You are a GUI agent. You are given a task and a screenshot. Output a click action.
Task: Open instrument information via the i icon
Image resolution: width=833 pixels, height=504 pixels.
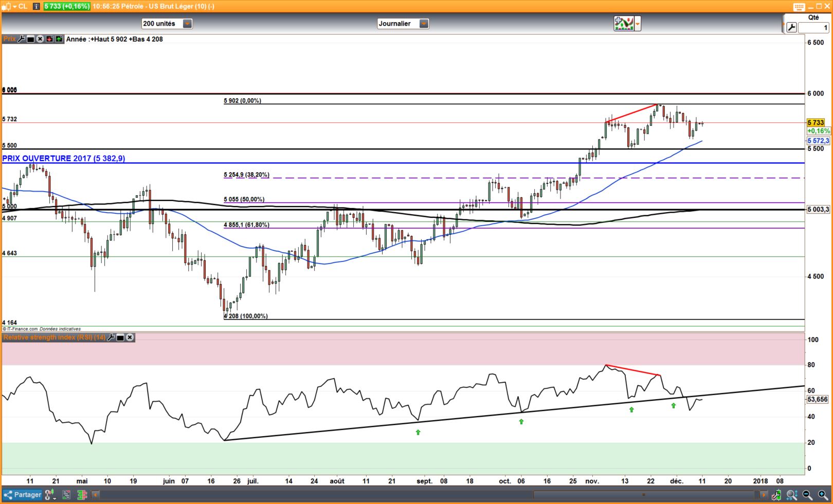click(x=36, y=6)
